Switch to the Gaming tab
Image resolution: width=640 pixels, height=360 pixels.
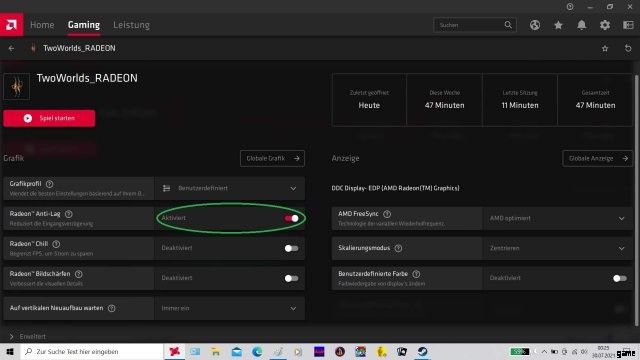pyautogui.click(x=84, y=25)
